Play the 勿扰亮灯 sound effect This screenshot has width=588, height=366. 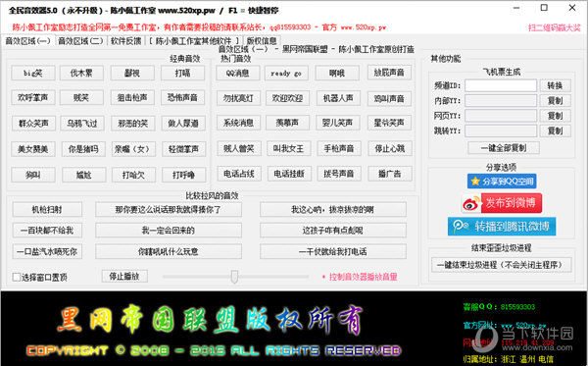click(x=238, y=98)
